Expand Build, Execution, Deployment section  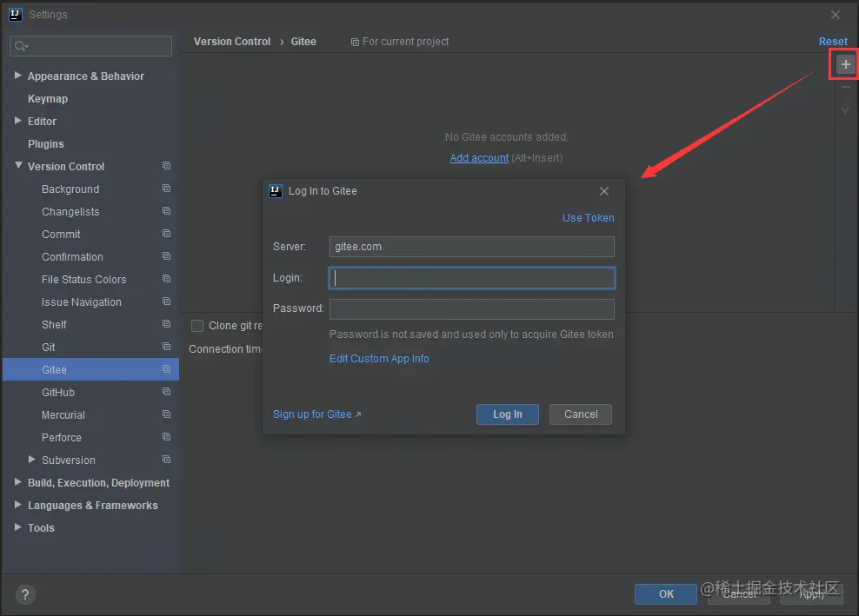click(18, 482)
